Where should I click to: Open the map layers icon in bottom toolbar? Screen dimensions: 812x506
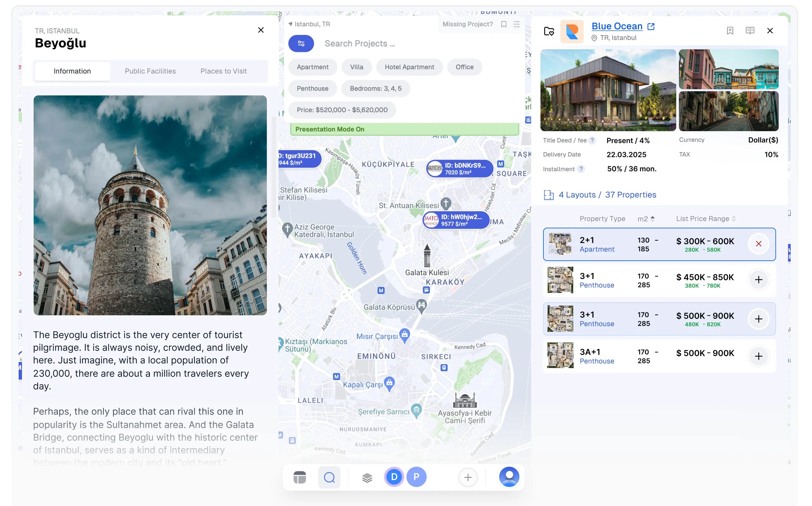coord(367,477)
